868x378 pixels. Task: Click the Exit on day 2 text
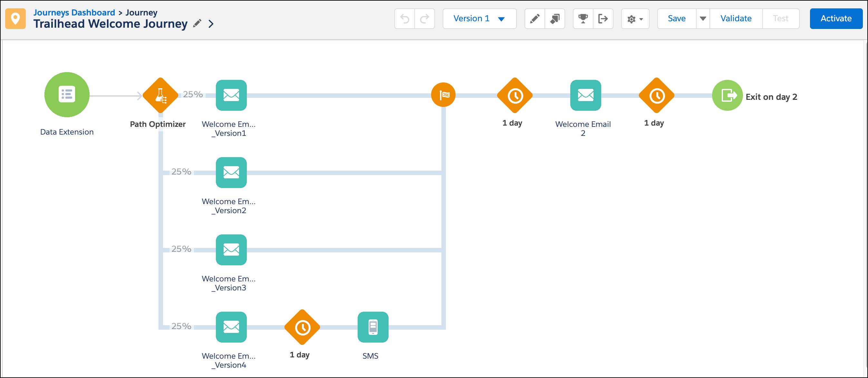(x=771, y=97)
